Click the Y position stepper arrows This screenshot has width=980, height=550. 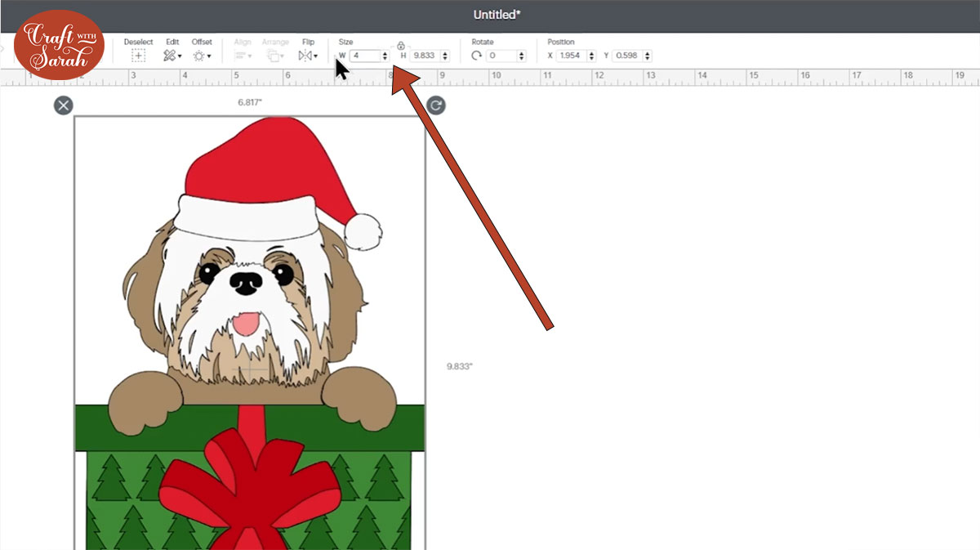click(x=647, y=56)
